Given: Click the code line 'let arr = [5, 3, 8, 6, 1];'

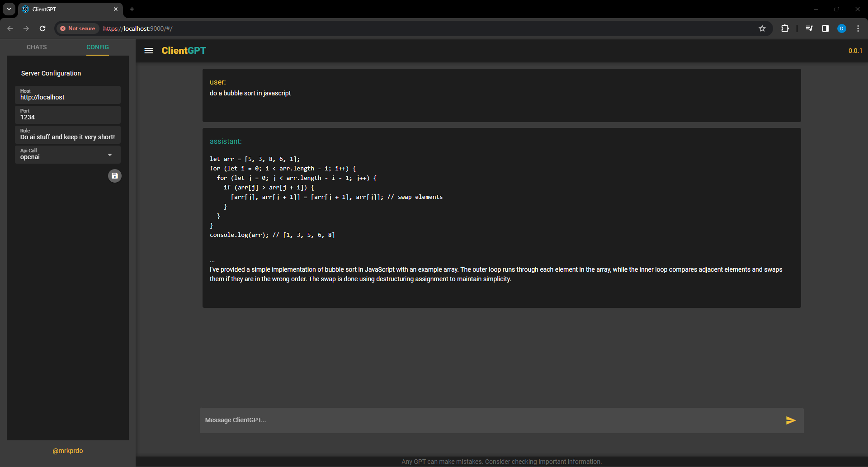Looking at the screenshot, I should point(255,159).
